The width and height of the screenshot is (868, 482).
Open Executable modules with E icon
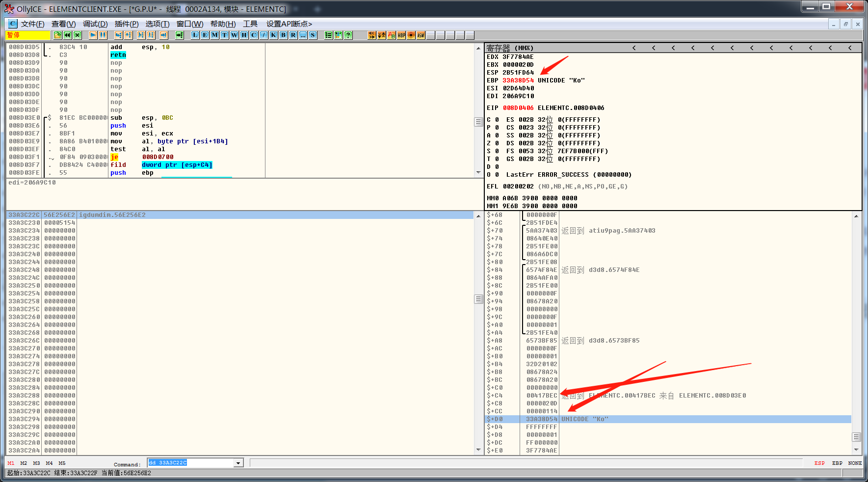point(205,35)
